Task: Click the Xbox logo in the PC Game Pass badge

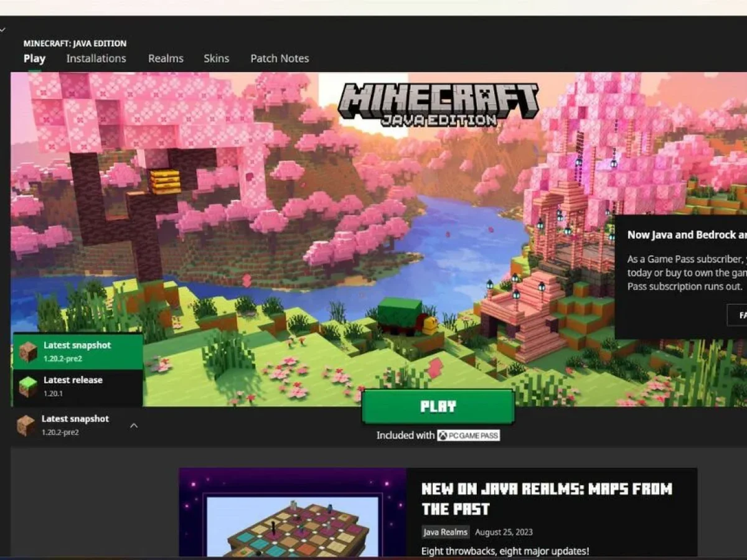Action: (444, 436)
